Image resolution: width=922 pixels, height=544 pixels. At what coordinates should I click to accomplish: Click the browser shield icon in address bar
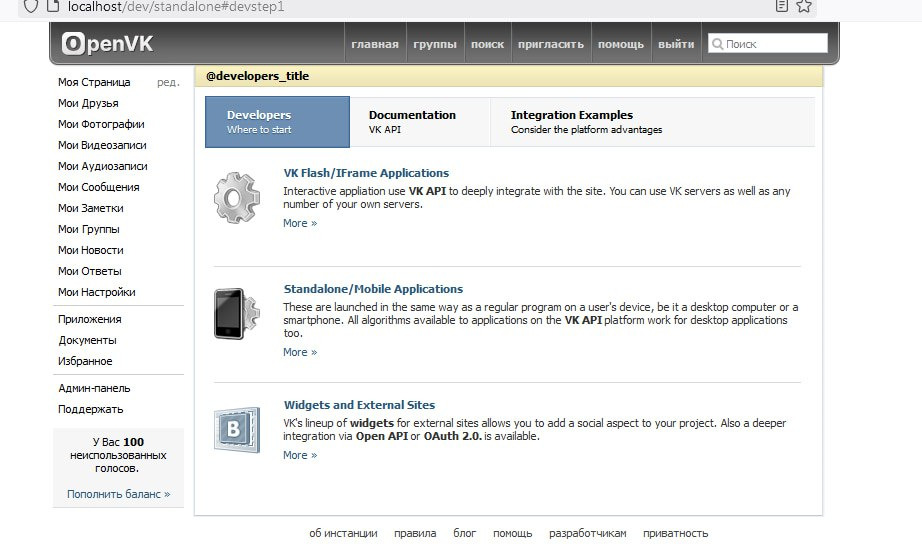[31, 6]
